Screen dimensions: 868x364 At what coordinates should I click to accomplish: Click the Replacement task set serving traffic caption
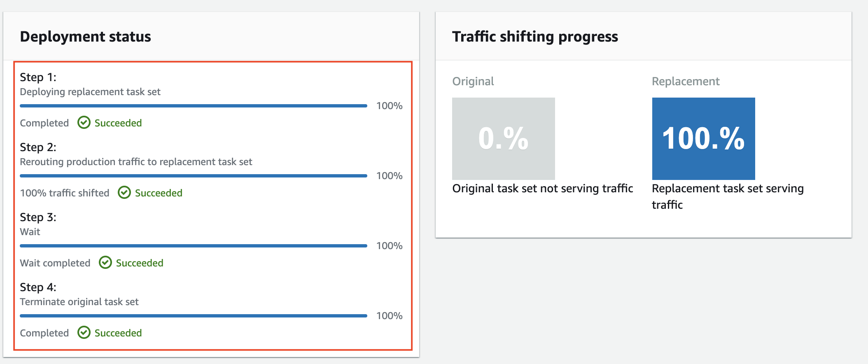[728, 196]
